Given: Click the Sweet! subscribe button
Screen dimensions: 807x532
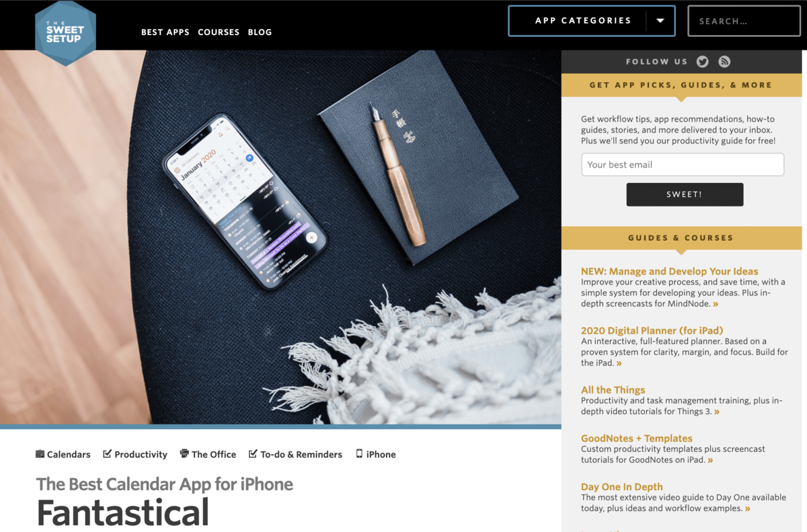Looking at the screenshot, I should click(685, 194).
